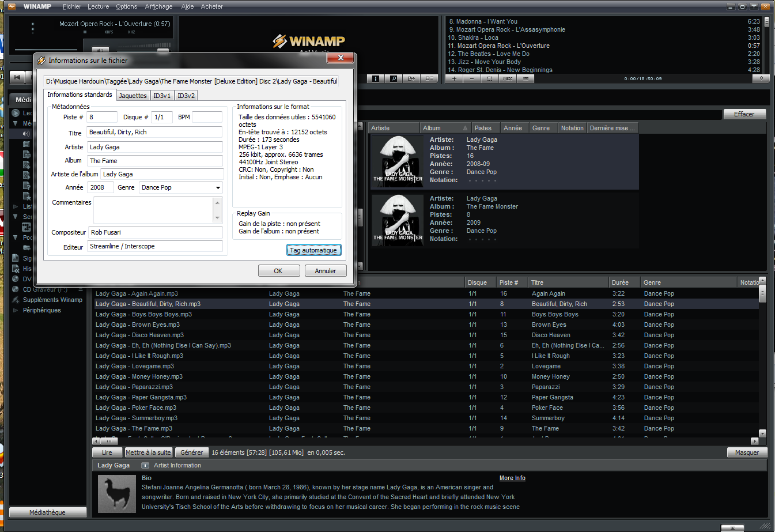The image size is (775, 532).
Task: Select Poker Face.mp3 row in track list
Action: (x=426, y=408)
